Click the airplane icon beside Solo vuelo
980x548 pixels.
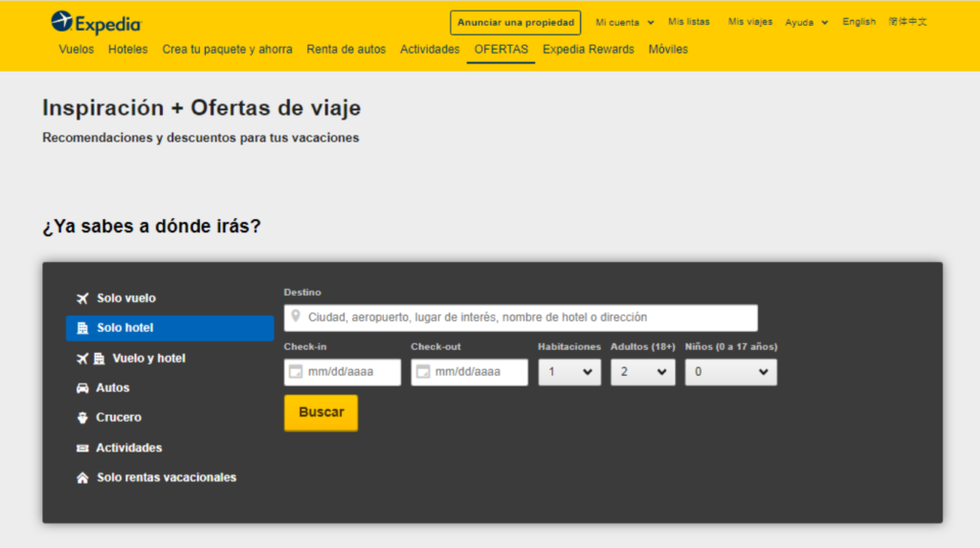click(82, 298)
